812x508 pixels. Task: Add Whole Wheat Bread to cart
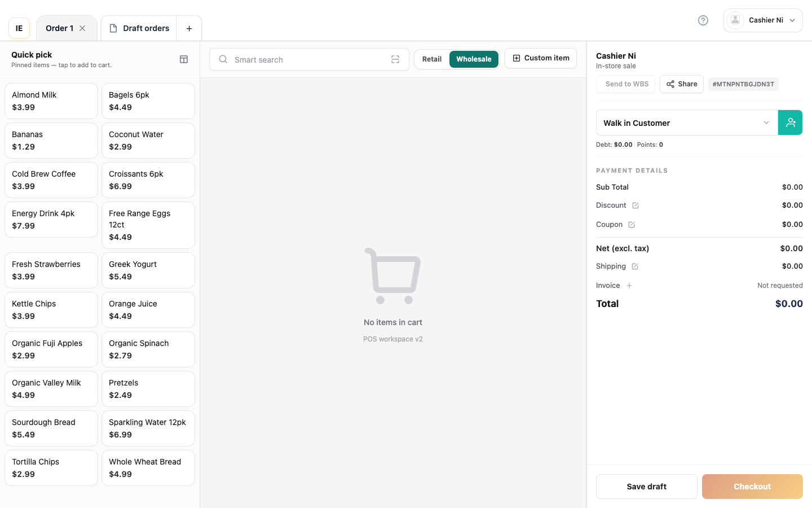pyautogui.click(x=148, y=468)
